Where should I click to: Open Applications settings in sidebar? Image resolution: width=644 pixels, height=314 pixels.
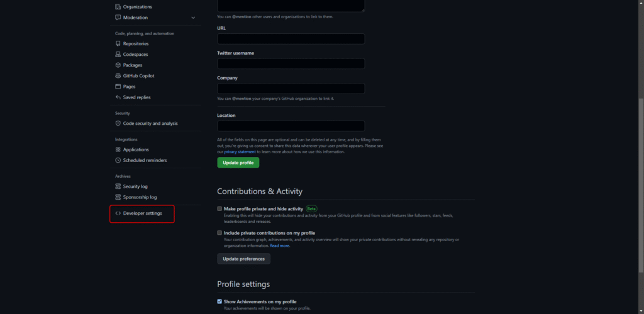point(136,149)
